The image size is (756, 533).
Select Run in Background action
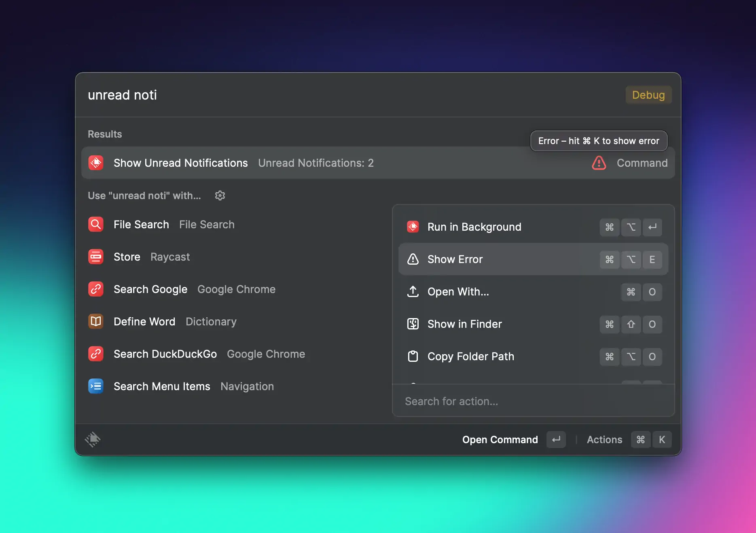[474, 227]
